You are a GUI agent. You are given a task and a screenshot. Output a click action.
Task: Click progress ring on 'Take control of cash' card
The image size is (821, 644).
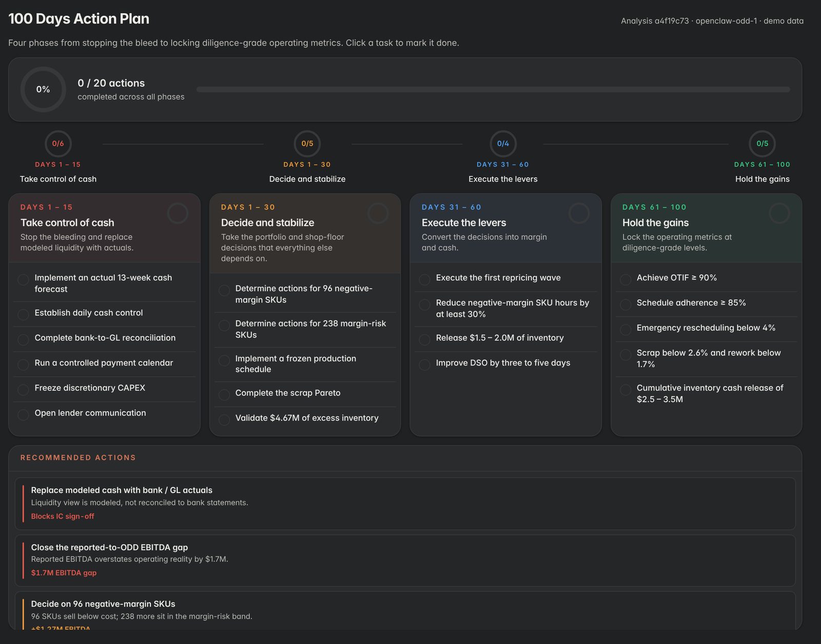[x=178, y=213]
